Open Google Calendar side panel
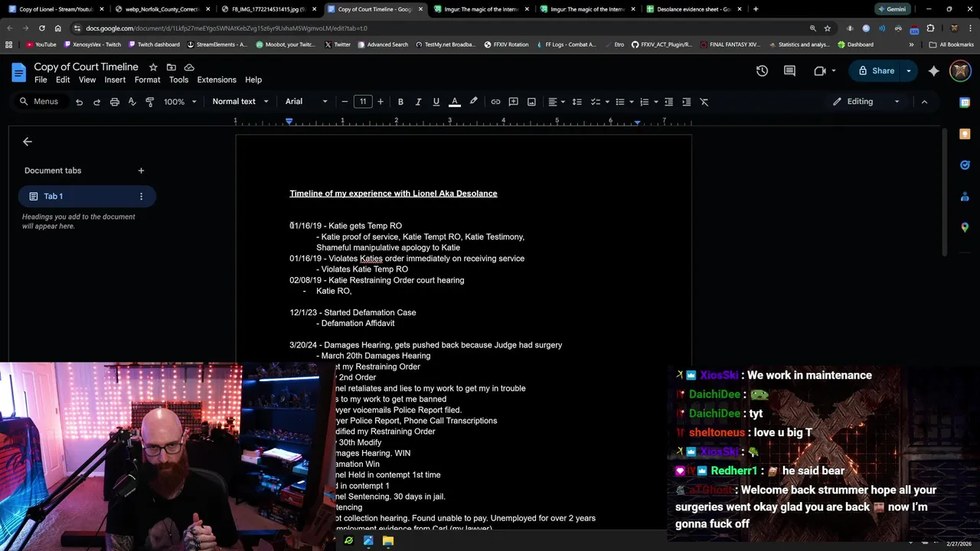This screenshot has width=980, height=551. click(965, 103)
